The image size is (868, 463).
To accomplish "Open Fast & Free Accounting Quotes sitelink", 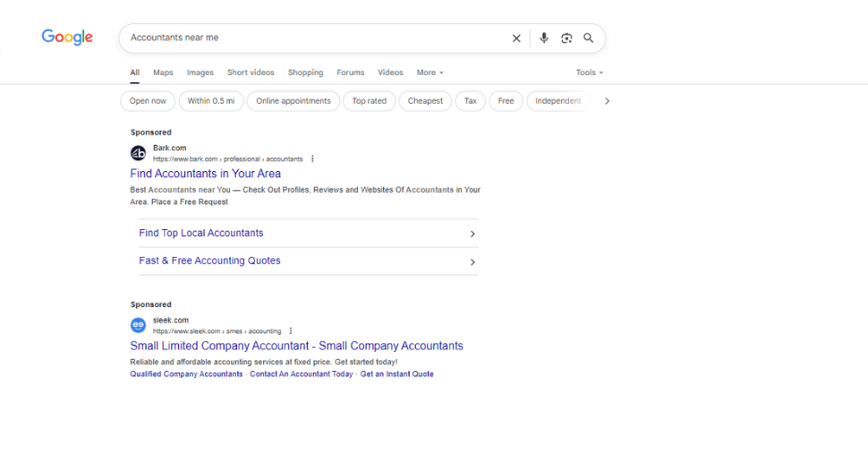I will click(x=209, y=261).
